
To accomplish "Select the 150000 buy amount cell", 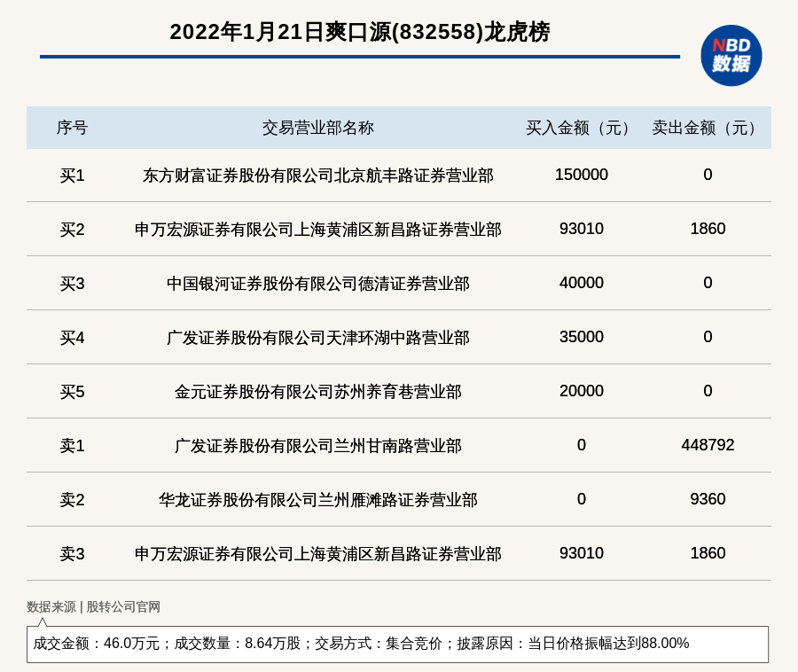I will point(581,175).
